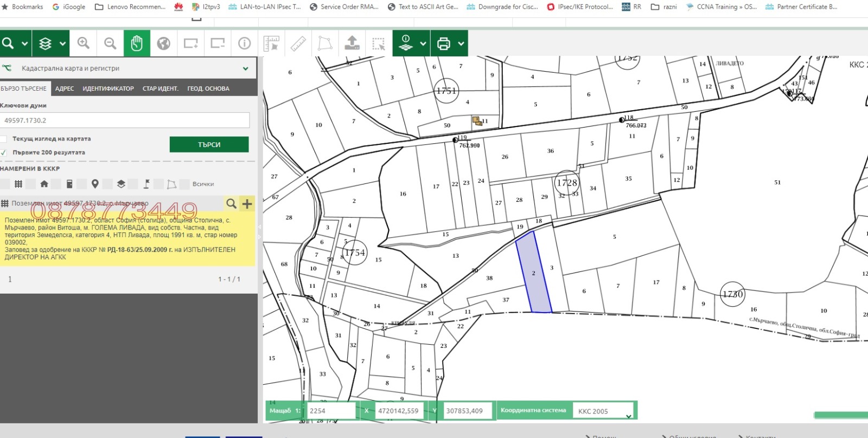Screen dimensions: 868x438
Task: Click the info identify tool icon
Action: pos(245,43)
